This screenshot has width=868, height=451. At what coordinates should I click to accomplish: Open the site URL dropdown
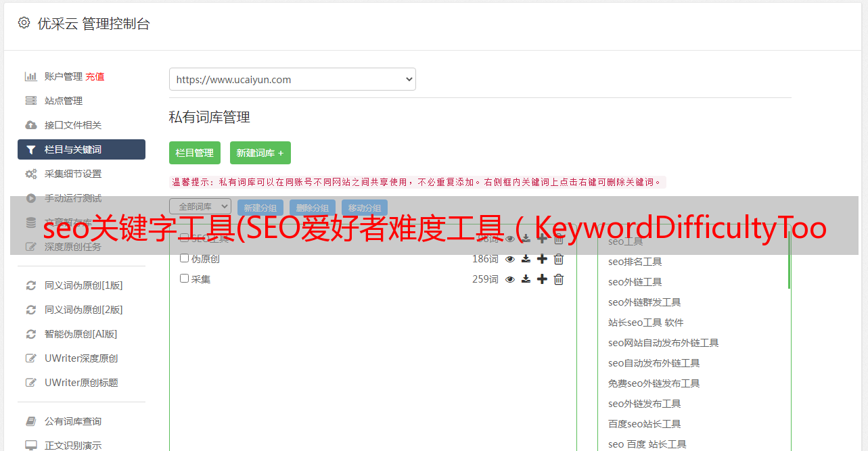pyautogui.click(x=292, y=79)
